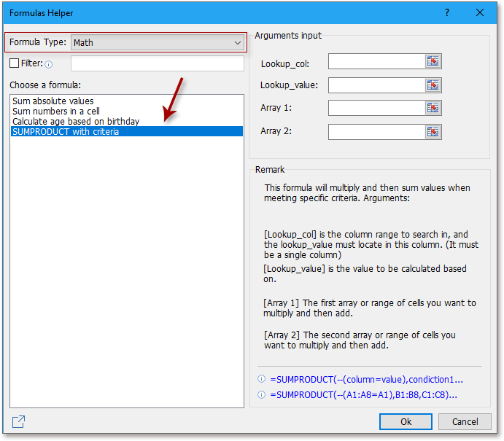Enable the Filter checkbox
This screenshot has width=504, height=441.
[15, 63]
